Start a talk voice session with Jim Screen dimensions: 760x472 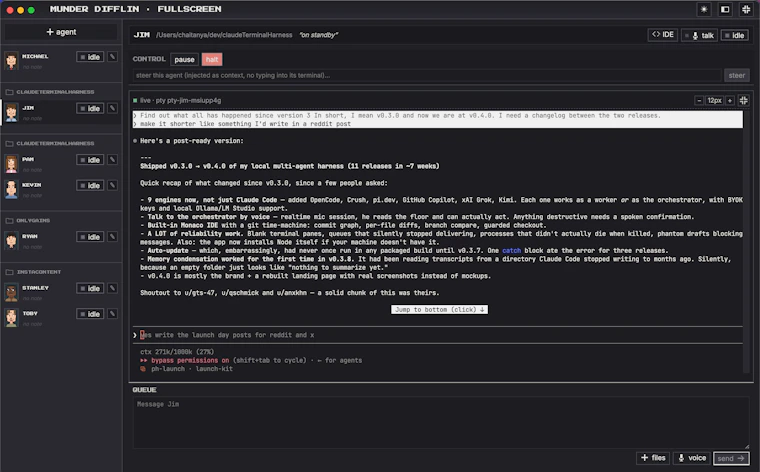click(699, 35)
